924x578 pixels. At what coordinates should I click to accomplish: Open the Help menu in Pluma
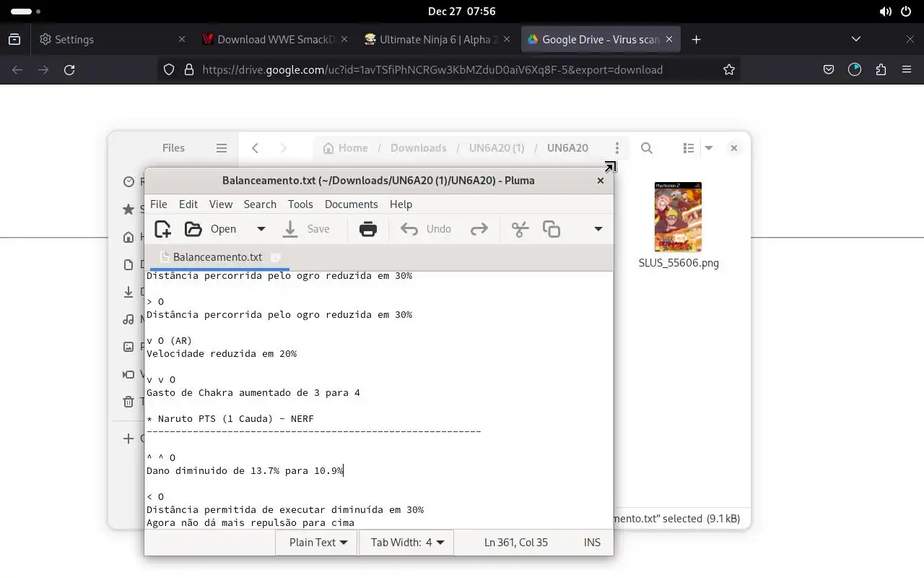401,204
